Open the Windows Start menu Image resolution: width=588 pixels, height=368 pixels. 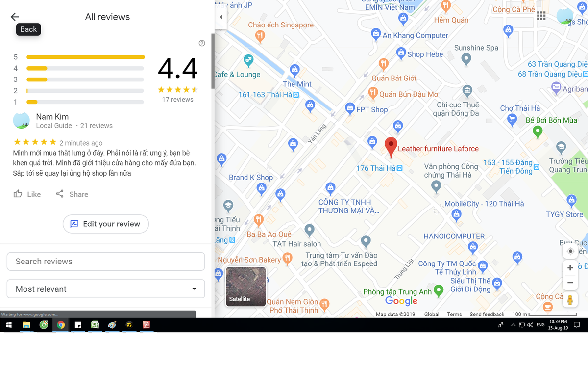pyautogui.click(x=8, y=325)
